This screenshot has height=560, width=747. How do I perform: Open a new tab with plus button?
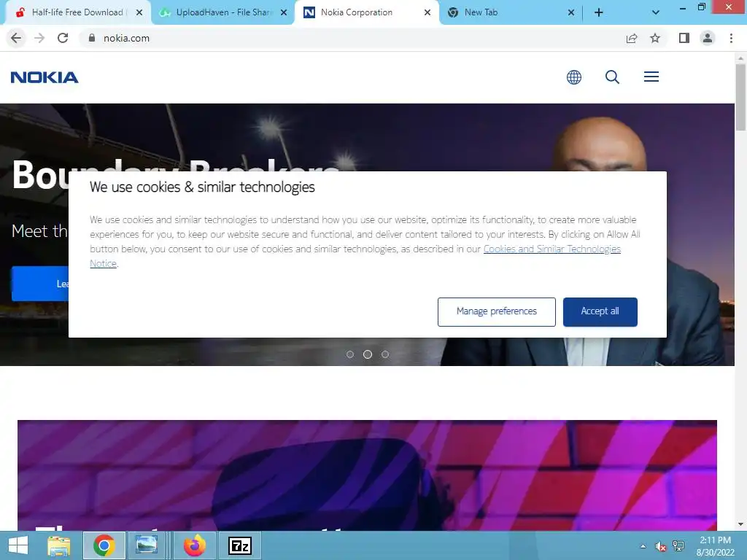click(x=599, y=13)
